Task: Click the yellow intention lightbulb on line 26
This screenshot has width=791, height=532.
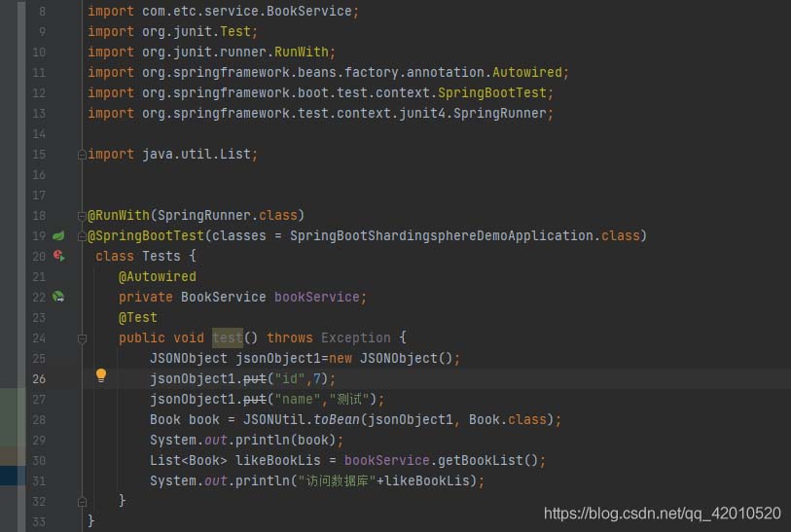Action: click(101, 375)
